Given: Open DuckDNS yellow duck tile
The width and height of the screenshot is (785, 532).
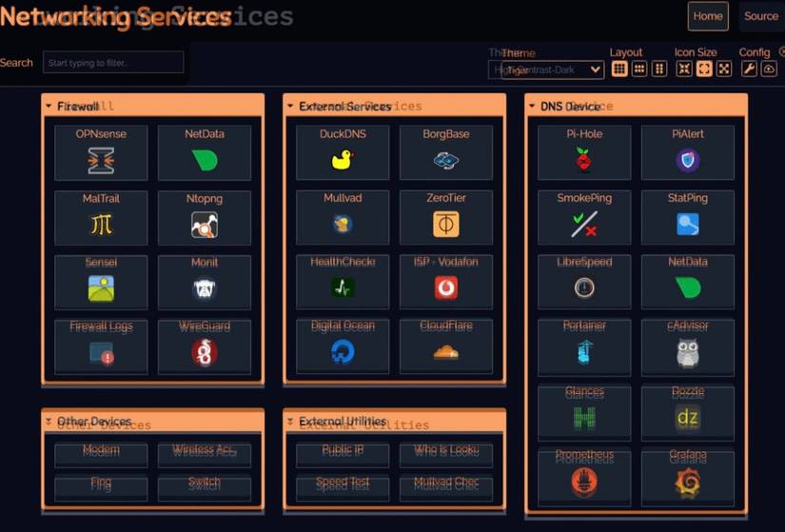Looking at the screenshot, I should coord(343,152).
